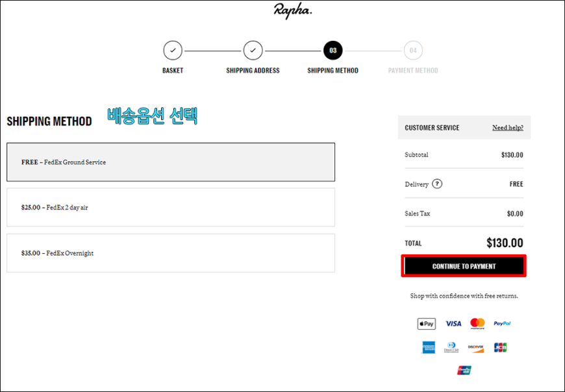Image resolution: width=565 pixels, height=392 pixels.
Task: Continue to payment
Action: (x=464, y=266)
